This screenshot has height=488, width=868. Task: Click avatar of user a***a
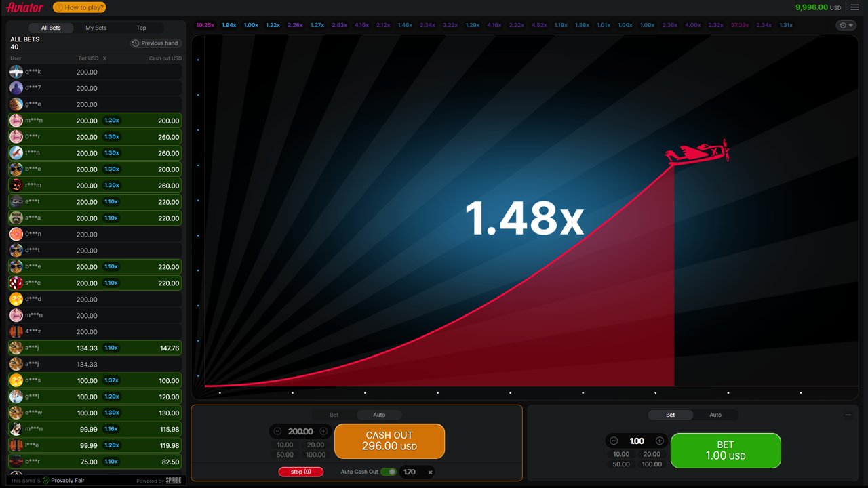[16, 218]
